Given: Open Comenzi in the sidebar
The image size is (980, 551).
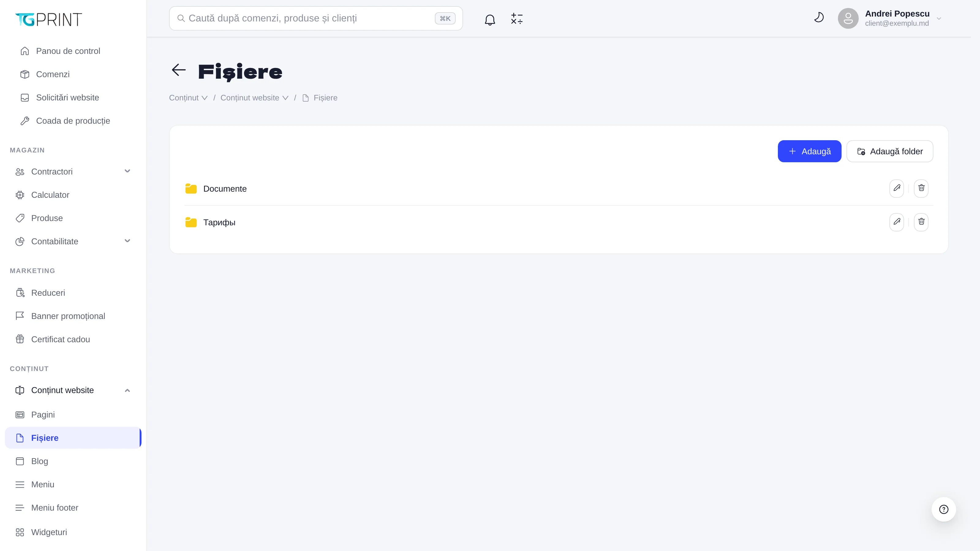Looking at the screenshot, I should pos(73,74).
